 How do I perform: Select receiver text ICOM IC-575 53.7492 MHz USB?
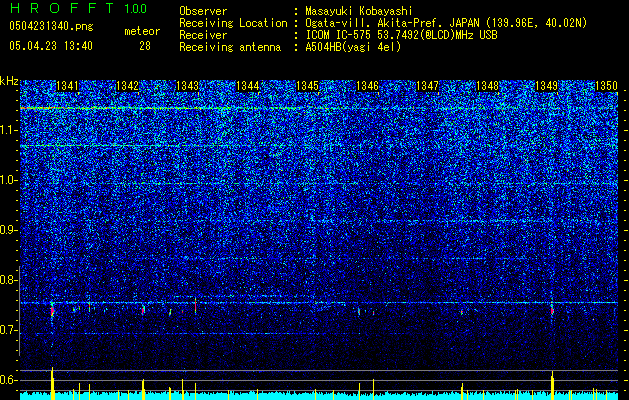(401, 35)
